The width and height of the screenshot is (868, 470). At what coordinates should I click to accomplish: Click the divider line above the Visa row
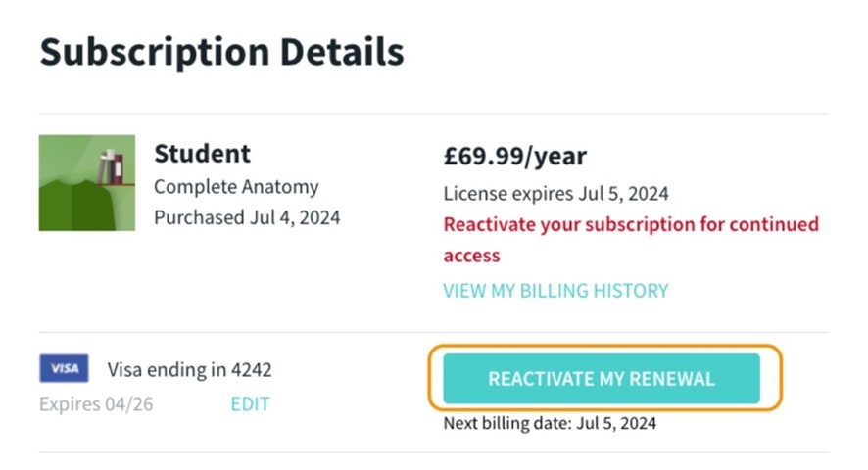[x=433, y=332]
